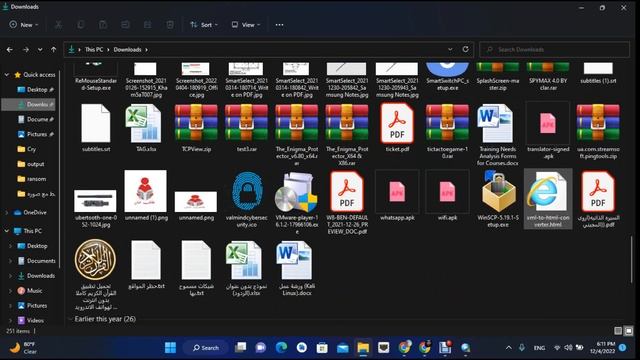Viewport: 640px width, 360px height.
Task: Go forward with the forward arrow
Action: pos(26,49)
